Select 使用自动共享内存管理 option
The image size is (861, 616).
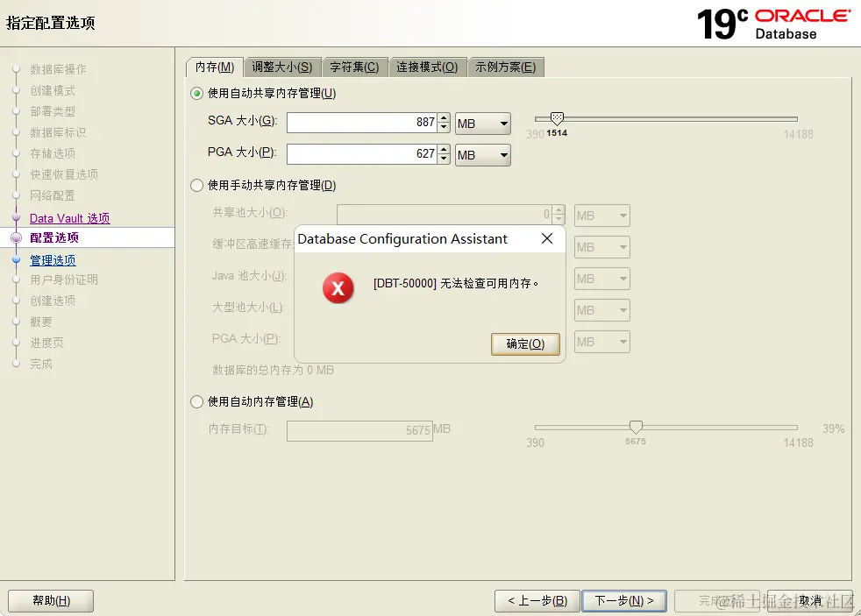coord(196,93)
